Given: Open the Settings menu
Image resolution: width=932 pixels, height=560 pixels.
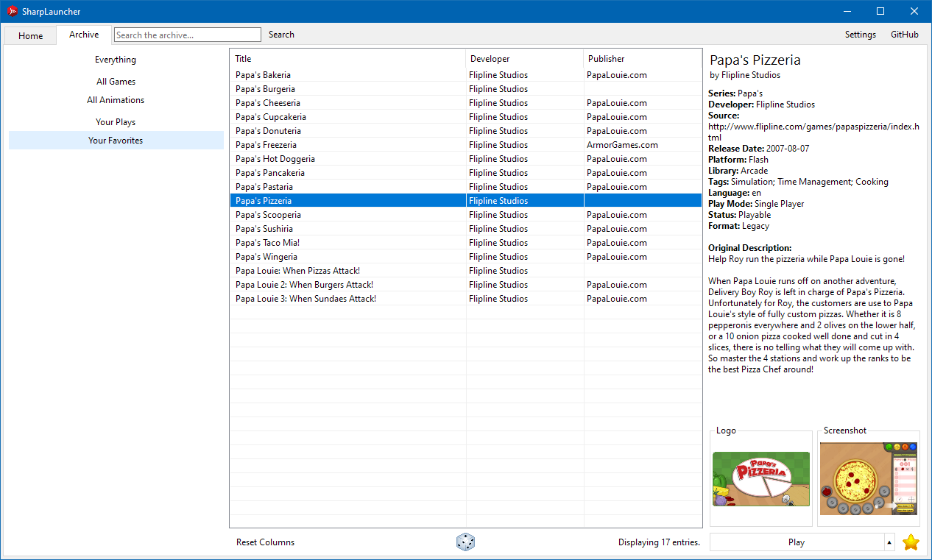Looking at the screenshot, I should tap(861, 35).
